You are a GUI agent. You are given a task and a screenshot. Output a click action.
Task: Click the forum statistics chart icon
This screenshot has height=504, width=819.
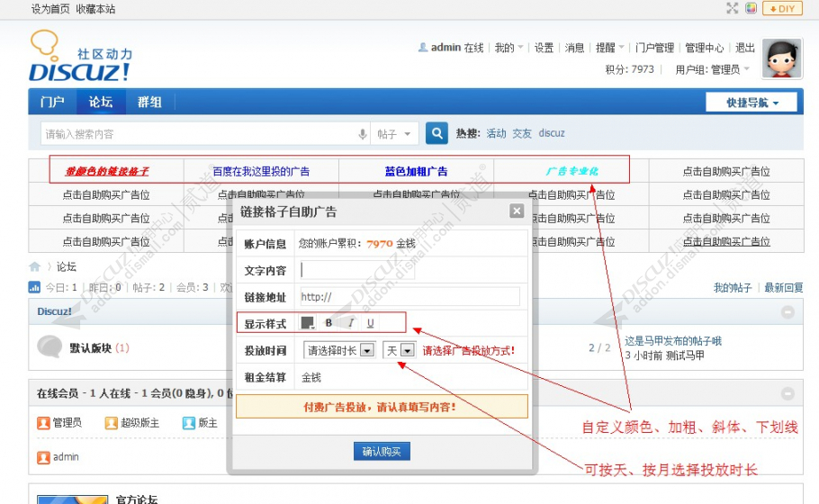coord(34,287)
